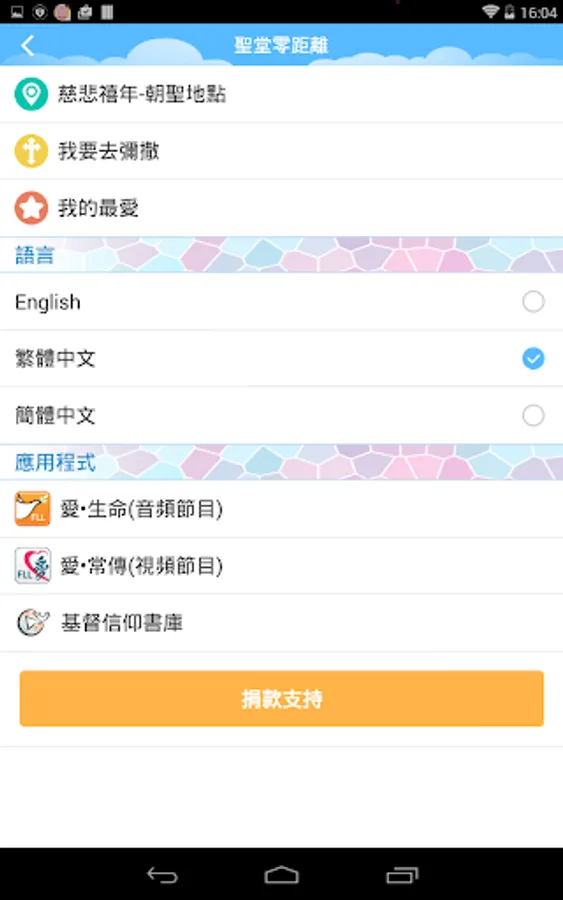Screen dimensions: 563x900
Task: Tap the yellow cross Mass icon
Action: click(31, 151)
